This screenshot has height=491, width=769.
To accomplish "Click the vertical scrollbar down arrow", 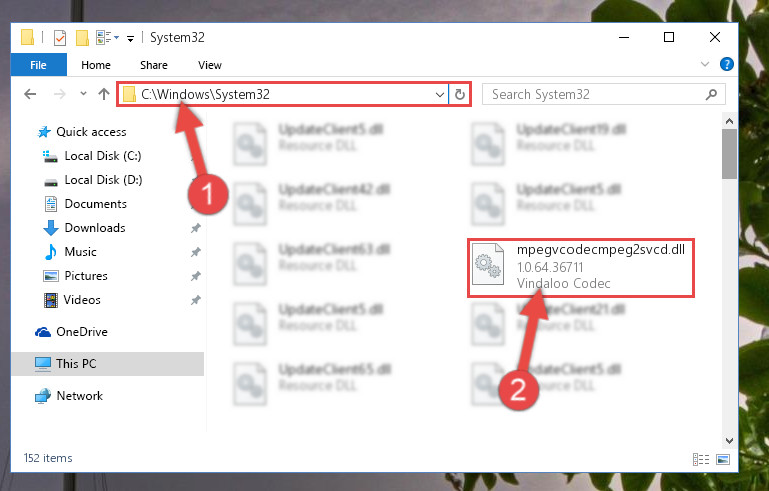I will coord(729,440).
